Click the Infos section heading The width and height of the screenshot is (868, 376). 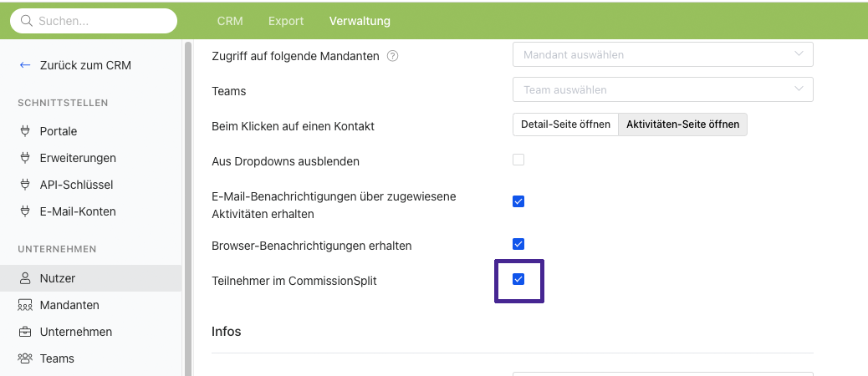[227, 332]
